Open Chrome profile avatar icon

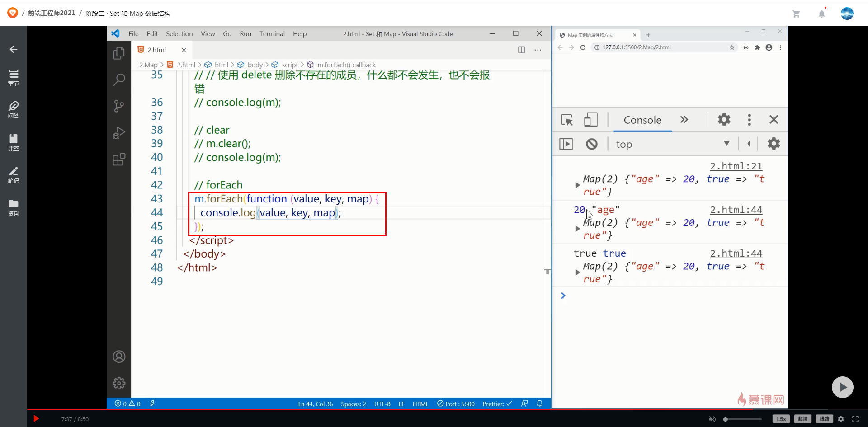pyautogui.click(x=769, y=47)
